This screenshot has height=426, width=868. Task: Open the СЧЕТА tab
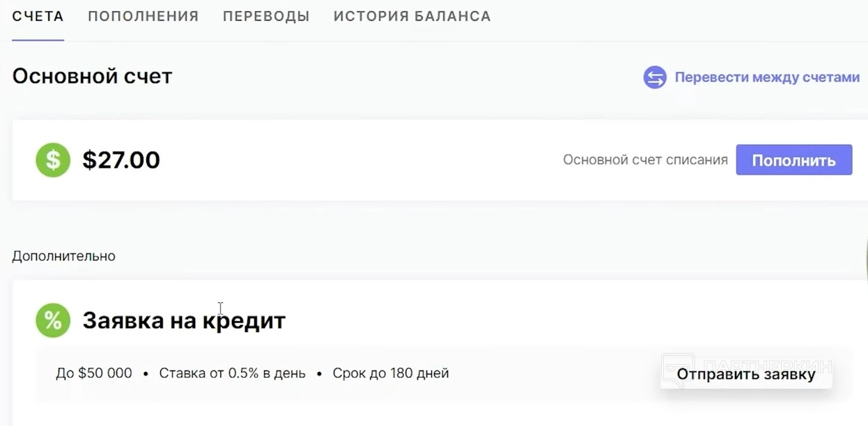38,16
